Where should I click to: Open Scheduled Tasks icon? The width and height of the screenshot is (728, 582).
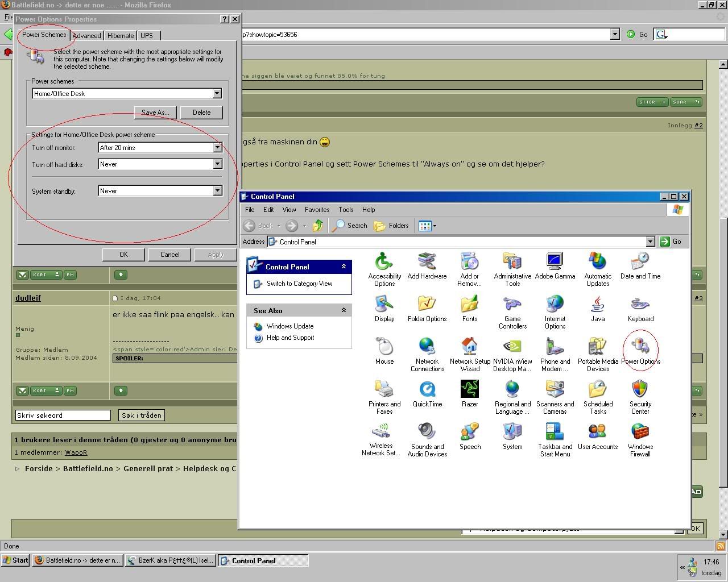(x=598, y=397)
